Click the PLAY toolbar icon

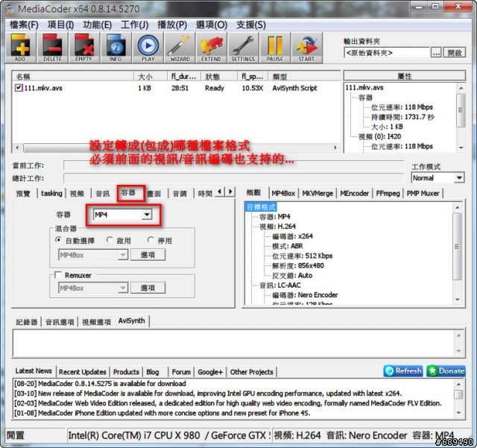click(148, 48)
